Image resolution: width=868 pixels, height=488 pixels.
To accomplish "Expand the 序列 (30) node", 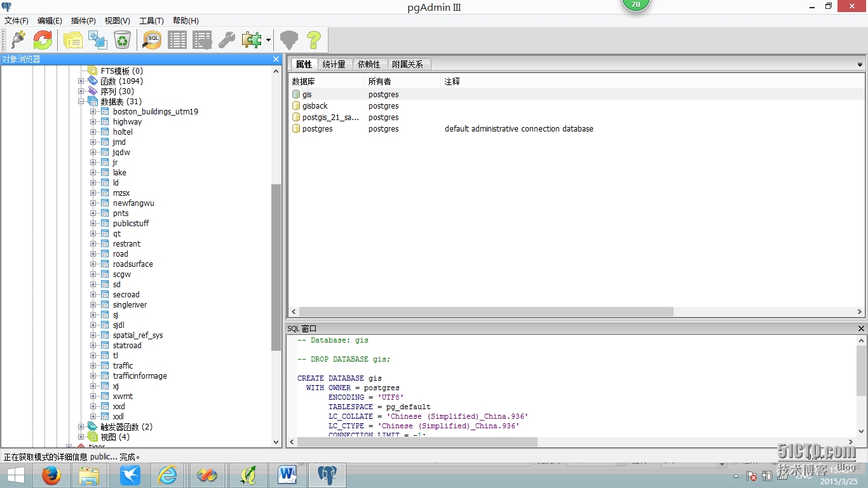I will (81, 91).
